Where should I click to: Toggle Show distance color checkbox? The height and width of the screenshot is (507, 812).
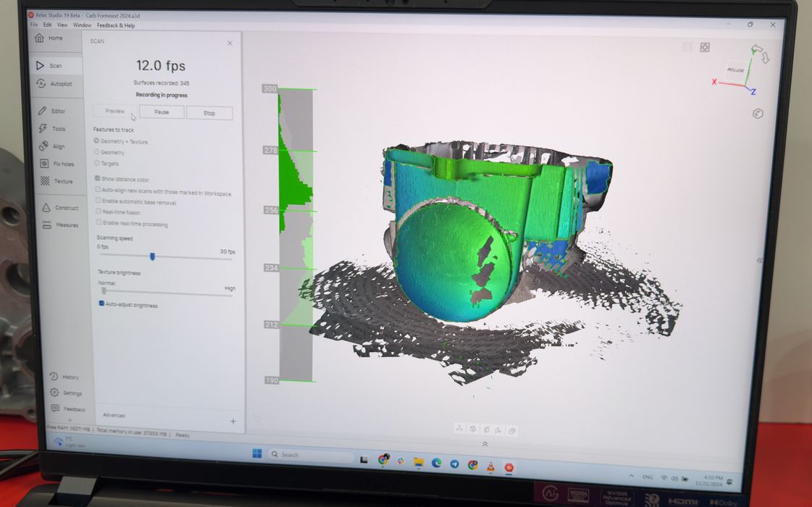pyautogui.click(x=98, y=179)
